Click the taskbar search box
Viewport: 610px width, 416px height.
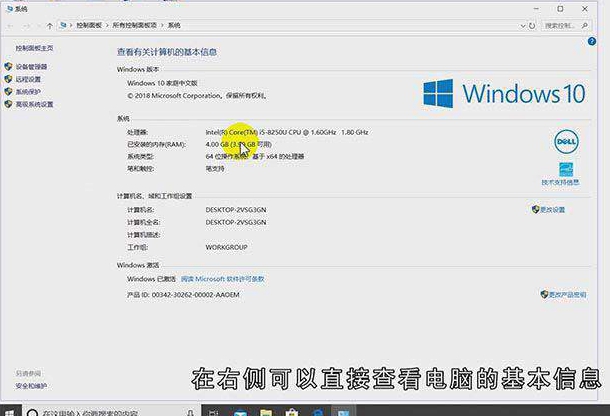111,412
